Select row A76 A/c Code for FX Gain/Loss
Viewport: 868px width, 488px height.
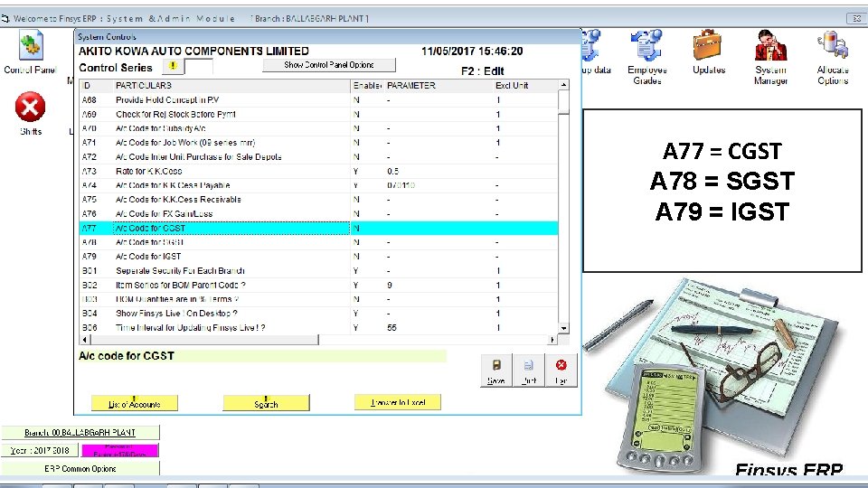(319, 214)
